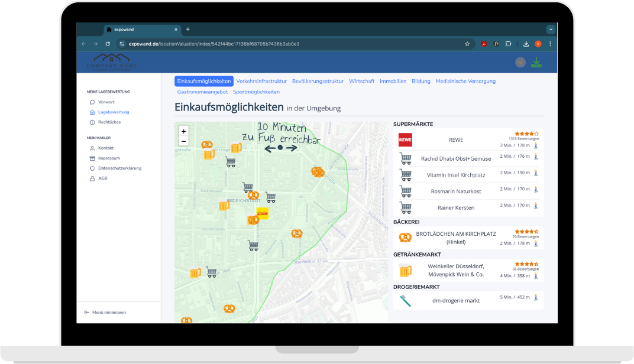Image resolution: width=634 pixels, height=364 pixels.
Task: Click pretzel icon beside BROTLÄDCHEN AM KIRCHPLATZ
Action: (405, 238)
